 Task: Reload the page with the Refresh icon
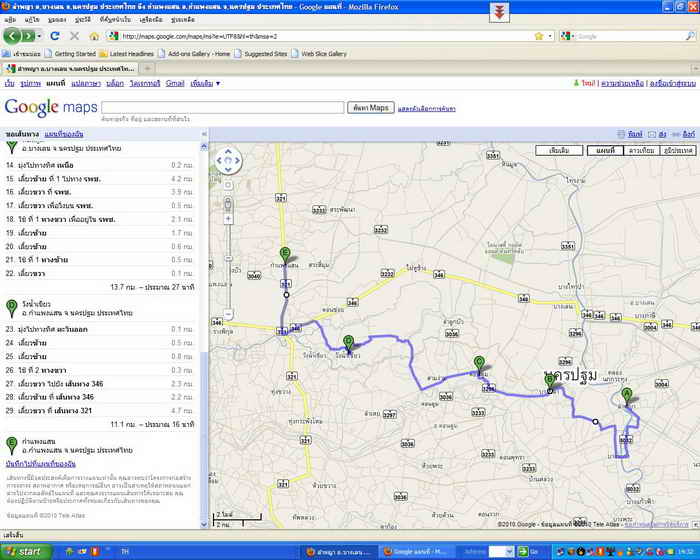tap(55, 36)
